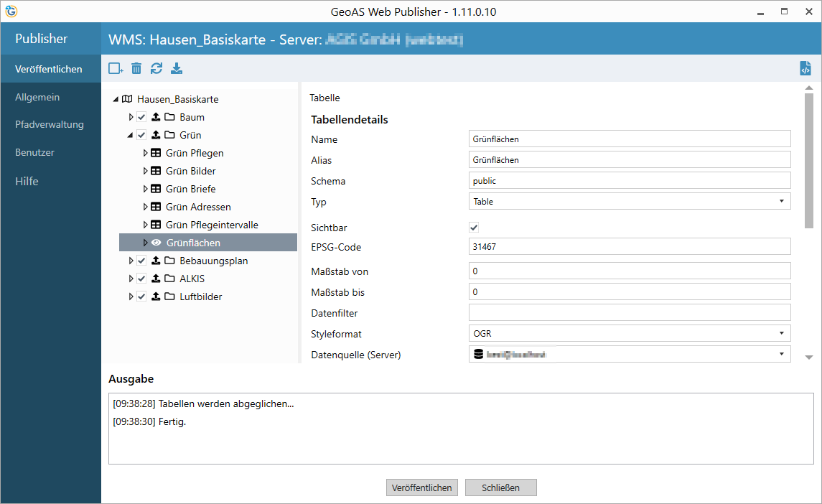The width and height of the screenshot is (822, 504).
Task: Click the trash delete toolbar icon
Action: (136, 68)
